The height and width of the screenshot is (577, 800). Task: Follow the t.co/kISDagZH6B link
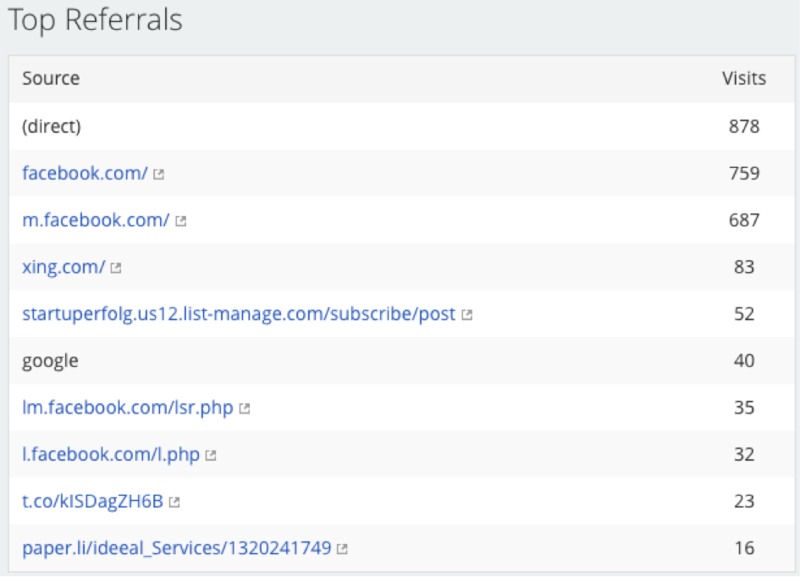(92, 501)
